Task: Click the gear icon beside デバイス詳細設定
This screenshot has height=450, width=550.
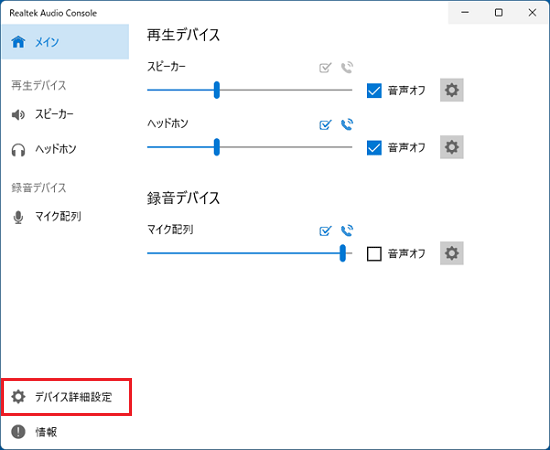Action: point(18,397)
